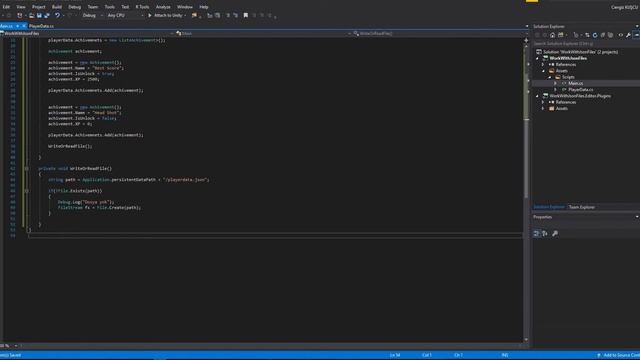Open the Analyze menu
This screenshot has width=640, height=360.
(163, 7)
